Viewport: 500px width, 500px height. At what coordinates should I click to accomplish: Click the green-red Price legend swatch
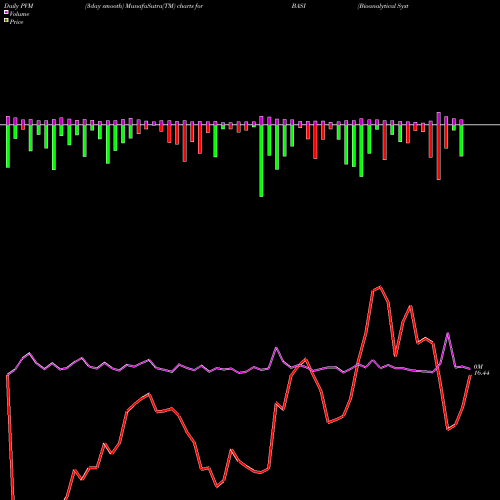(6, 21)
